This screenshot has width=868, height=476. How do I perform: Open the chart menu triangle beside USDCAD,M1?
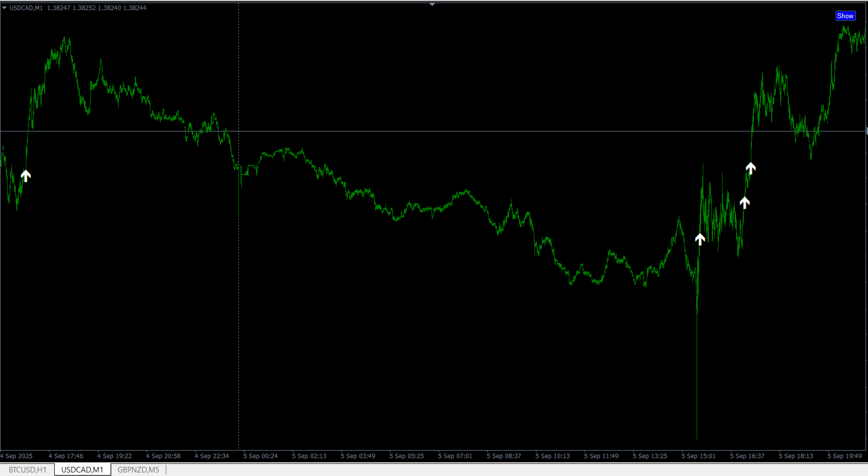(x=4, y=8)
